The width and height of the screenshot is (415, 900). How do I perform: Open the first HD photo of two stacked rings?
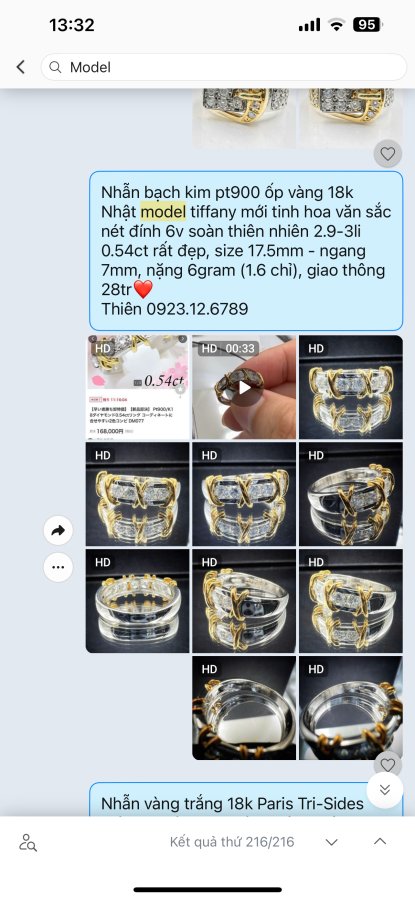coord(351,387)
